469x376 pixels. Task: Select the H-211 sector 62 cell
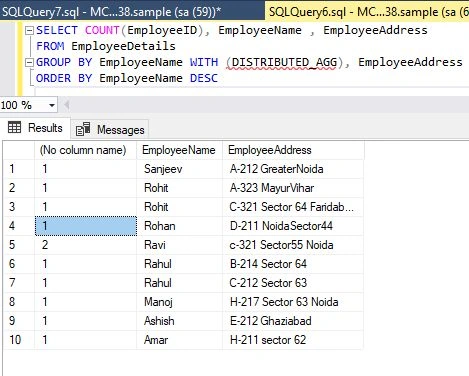293,340
